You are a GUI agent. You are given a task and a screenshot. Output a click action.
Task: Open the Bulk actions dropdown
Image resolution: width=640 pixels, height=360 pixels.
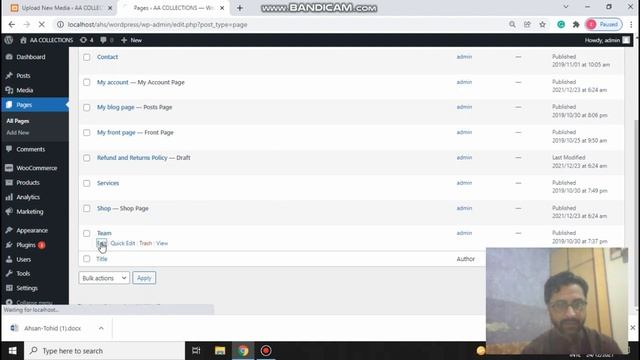tap(104, 278)
